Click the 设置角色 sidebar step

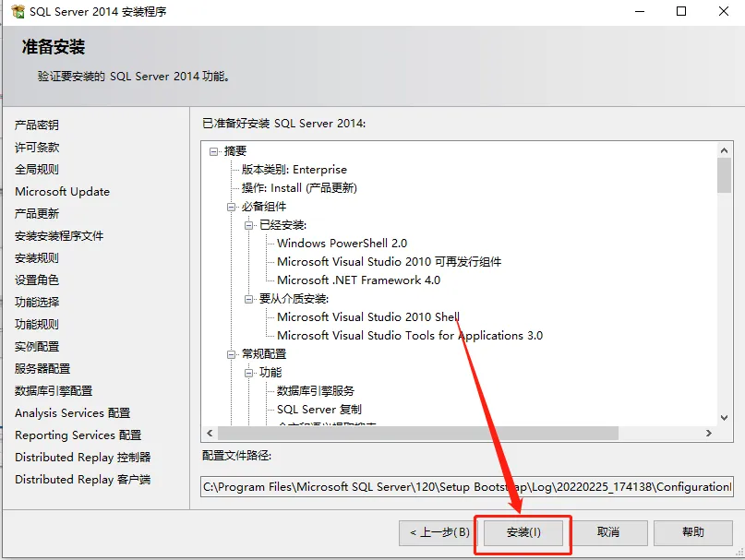pyautogui.click(x=37, y=280)
